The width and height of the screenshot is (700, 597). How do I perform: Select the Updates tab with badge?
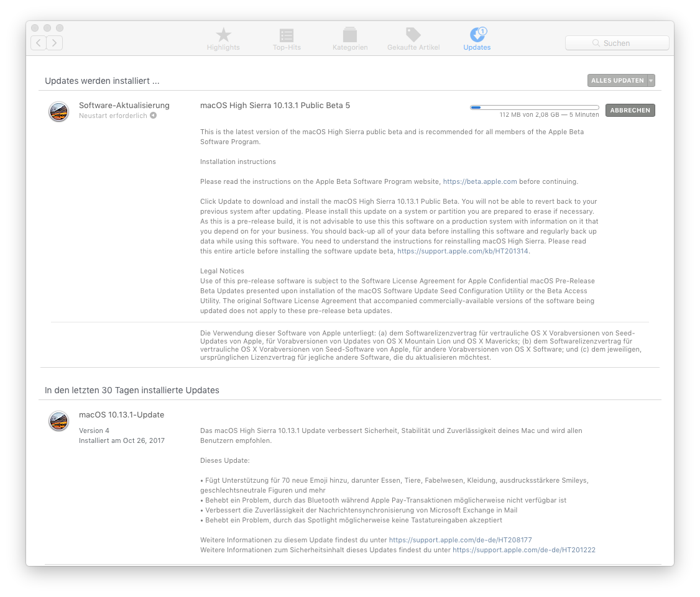pos(477,39)
